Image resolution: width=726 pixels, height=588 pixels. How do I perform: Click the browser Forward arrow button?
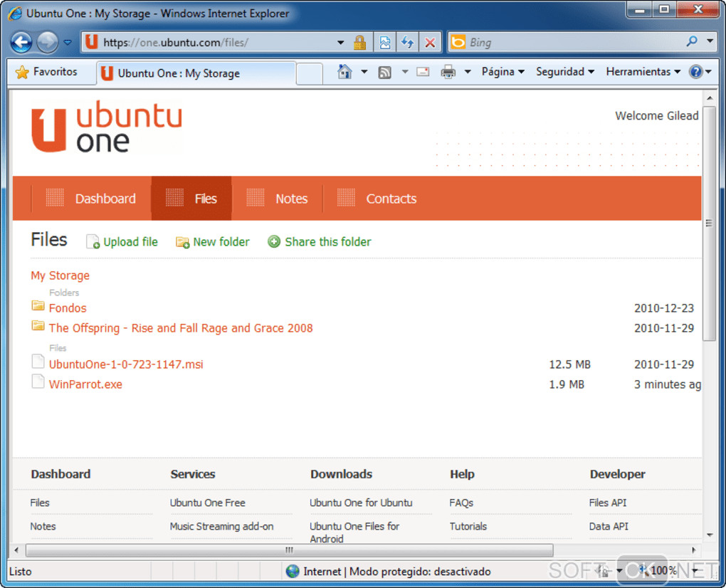(x=47, y=43)
